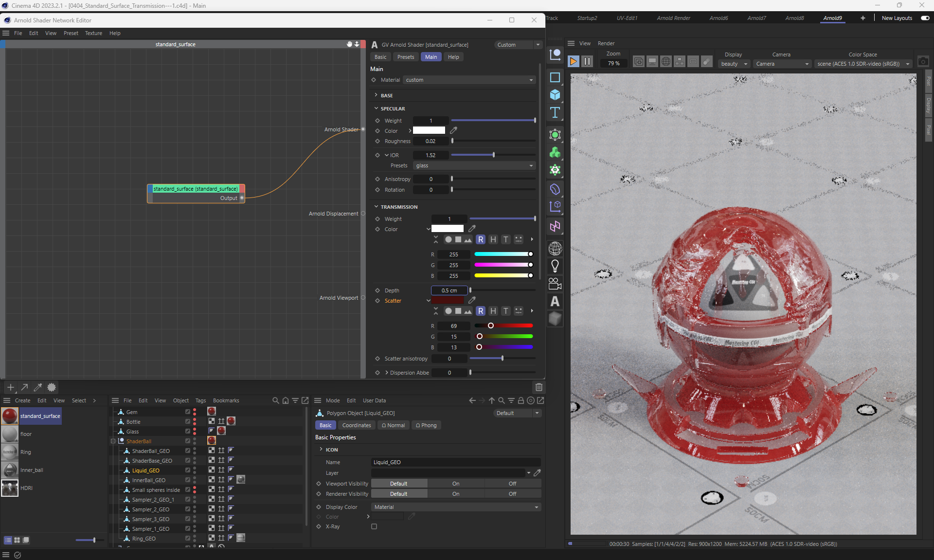Click the Presets button in shader panel

tap(405, 57)
